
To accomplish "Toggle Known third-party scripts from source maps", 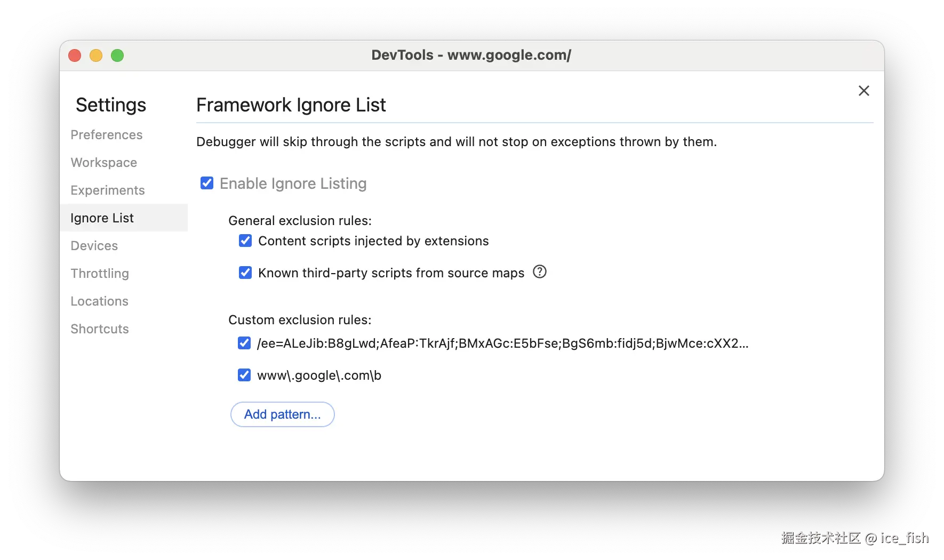I will pos(245,273).
